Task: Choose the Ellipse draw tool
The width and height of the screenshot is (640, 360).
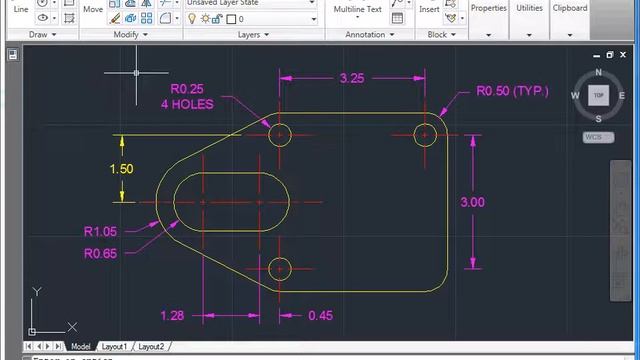Action: click(43, 18)
